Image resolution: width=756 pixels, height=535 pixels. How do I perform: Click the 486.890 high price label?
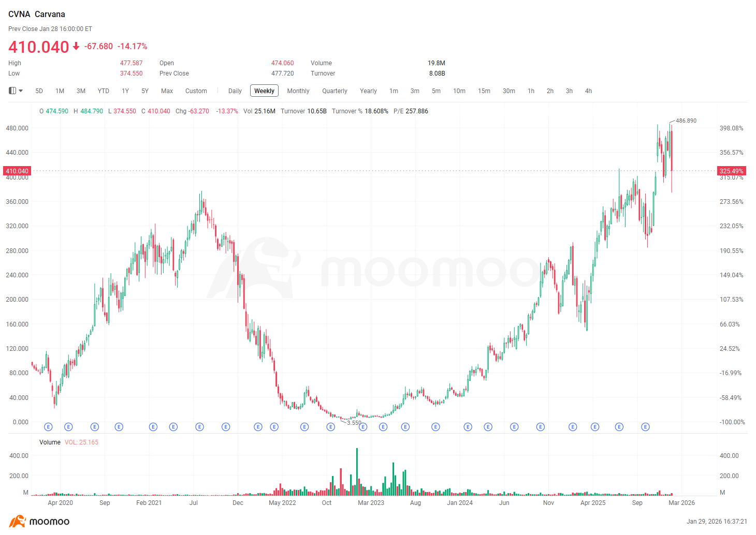click(686, 121)
